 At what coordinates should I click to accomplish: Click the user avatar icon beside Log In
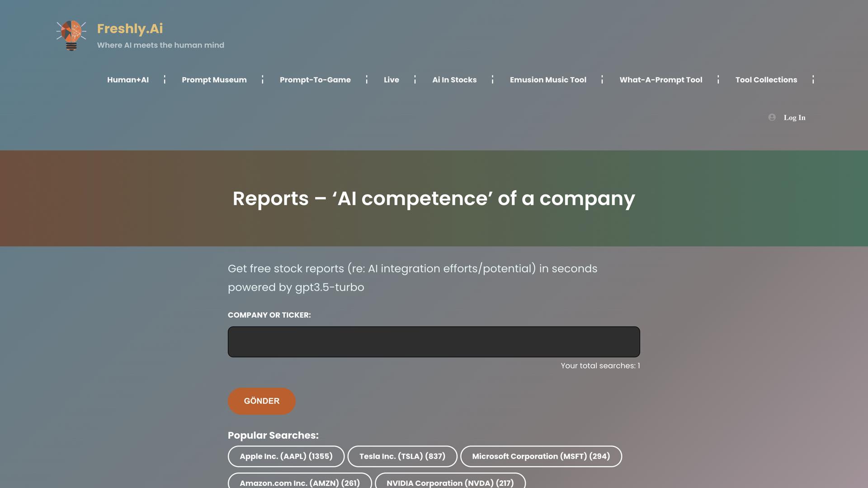tap(772, 117)
